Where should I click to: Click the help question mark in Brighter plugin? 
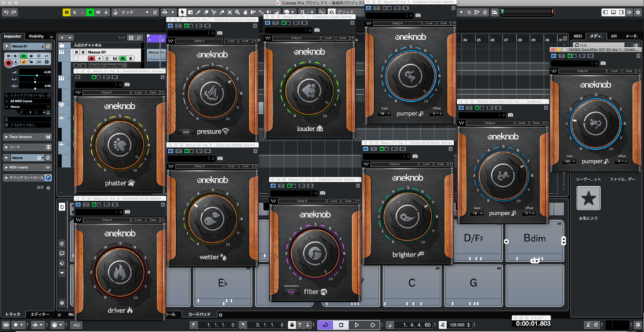450,164
